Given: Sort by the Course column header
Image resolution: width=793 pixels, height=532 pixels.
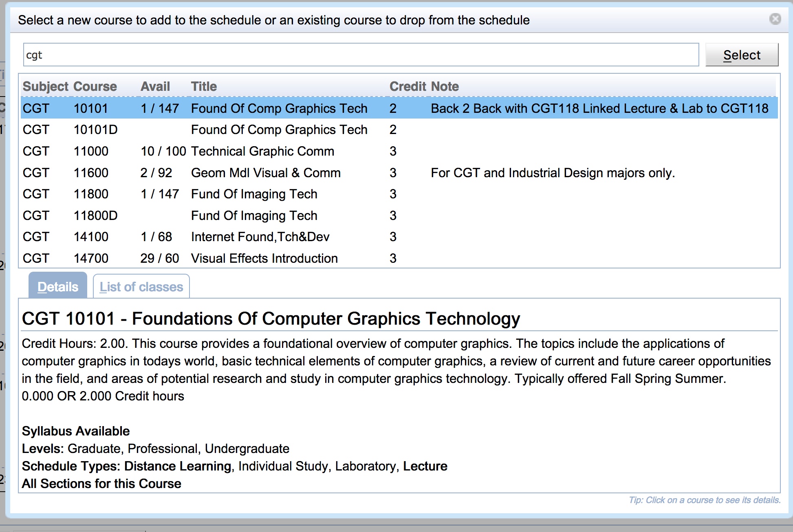Looking at the screenshot, I should 95,86.
